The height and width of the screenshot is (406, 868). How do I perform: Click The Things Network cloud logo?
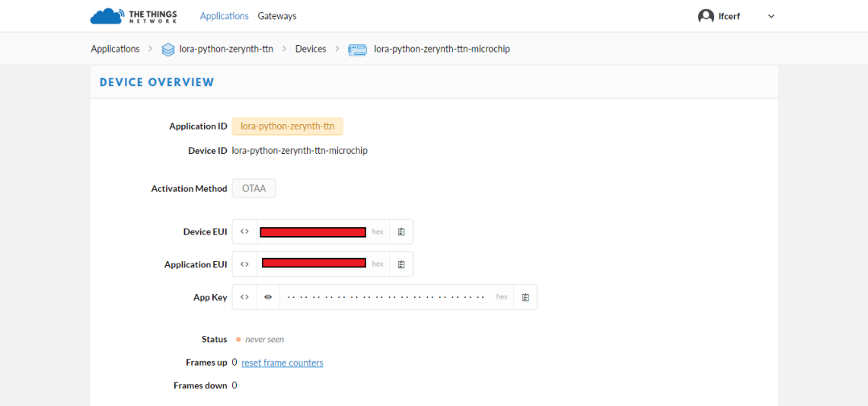pos(133,16)
